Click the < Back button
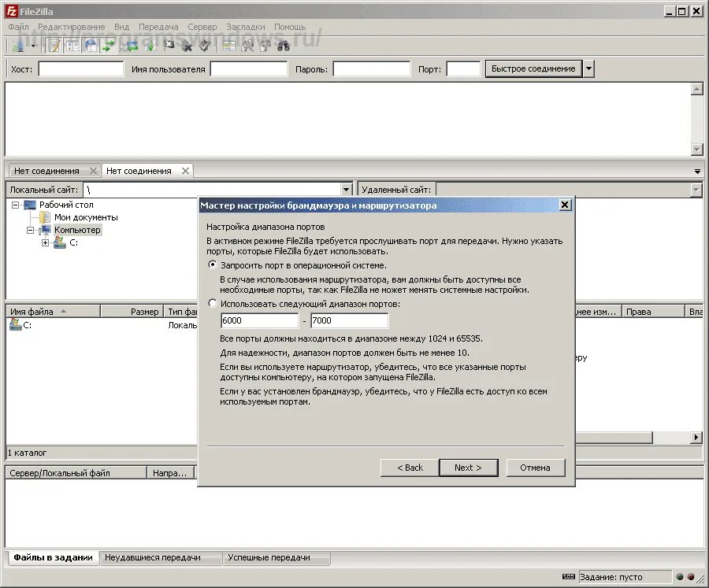The width and height of the screenshot is (709, 588). pos(410,468)
